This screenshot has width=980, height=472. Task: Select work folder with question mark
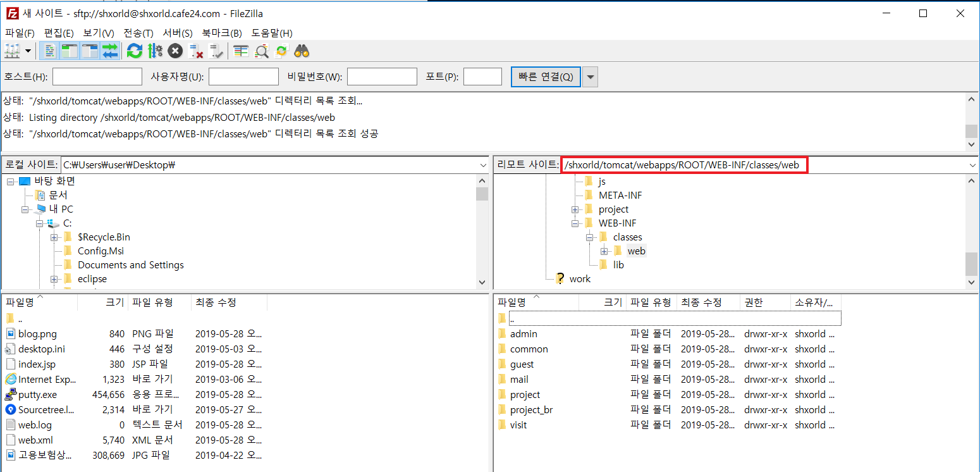(x=580, y=279)
